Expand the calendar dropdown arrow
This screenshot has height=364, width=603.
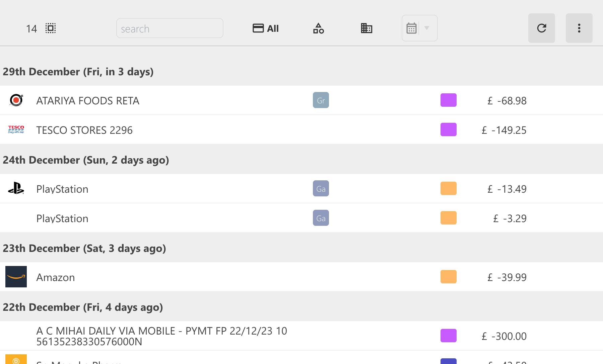pyautogui.click(x=427, y=28)
